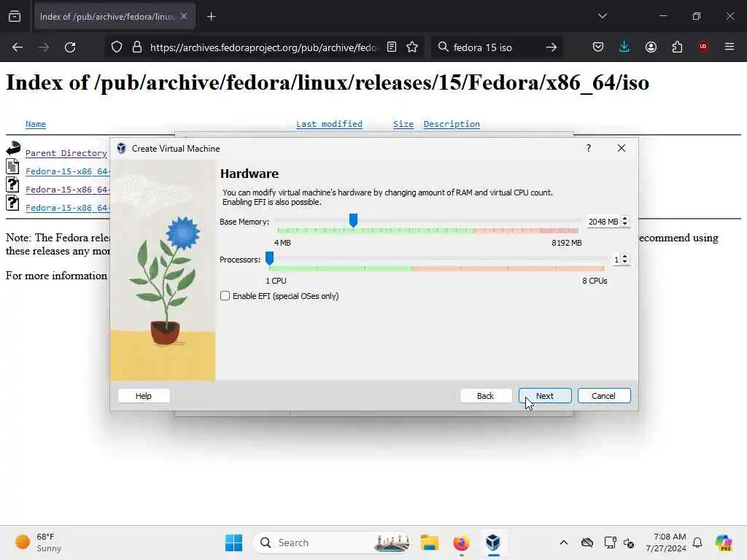View site security padlock information
Screen dimensions: 747x560
click(137, 47)
